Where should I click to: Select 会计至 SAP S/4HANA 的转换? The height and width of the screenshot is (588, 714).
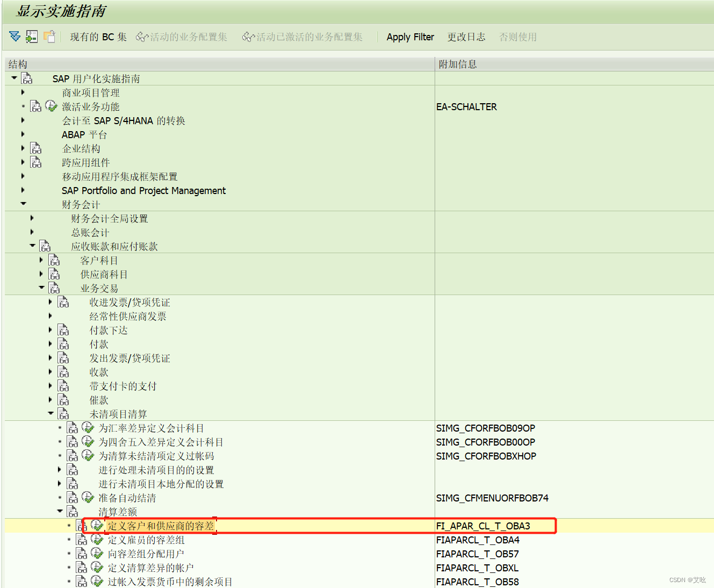[x=124, y=120]
